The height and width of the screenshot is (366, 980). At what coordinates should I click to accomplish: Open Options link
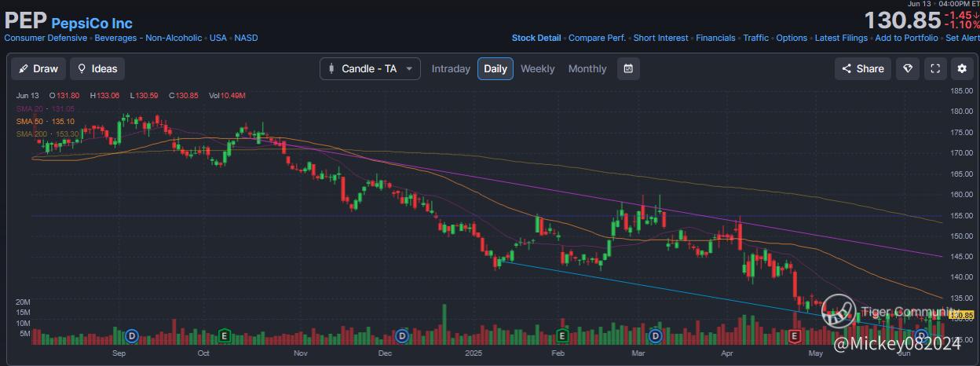pyautogui.click(x=792, y=38)
